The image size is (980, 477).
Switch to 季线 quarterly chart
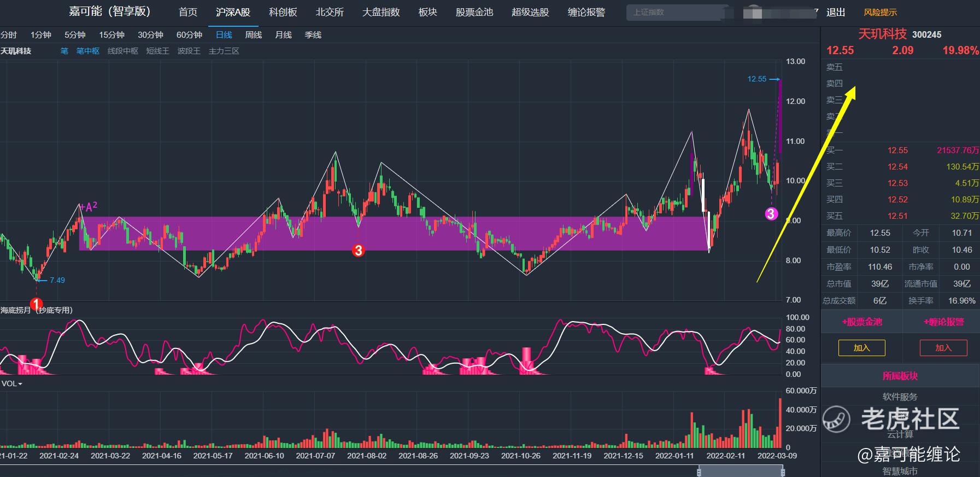313,35
